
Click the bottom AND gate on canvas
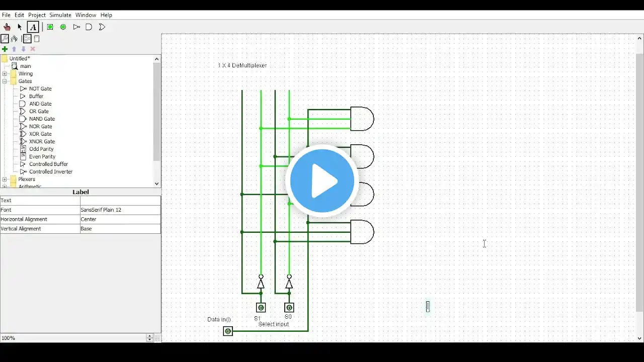click(x=362, y=232)
